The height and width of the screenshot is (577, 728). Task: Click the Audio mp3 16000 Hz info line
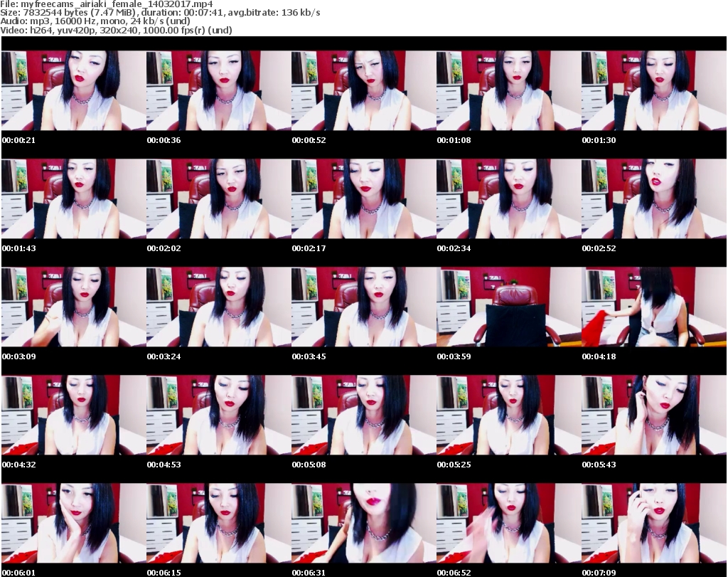tap(95, 21)
